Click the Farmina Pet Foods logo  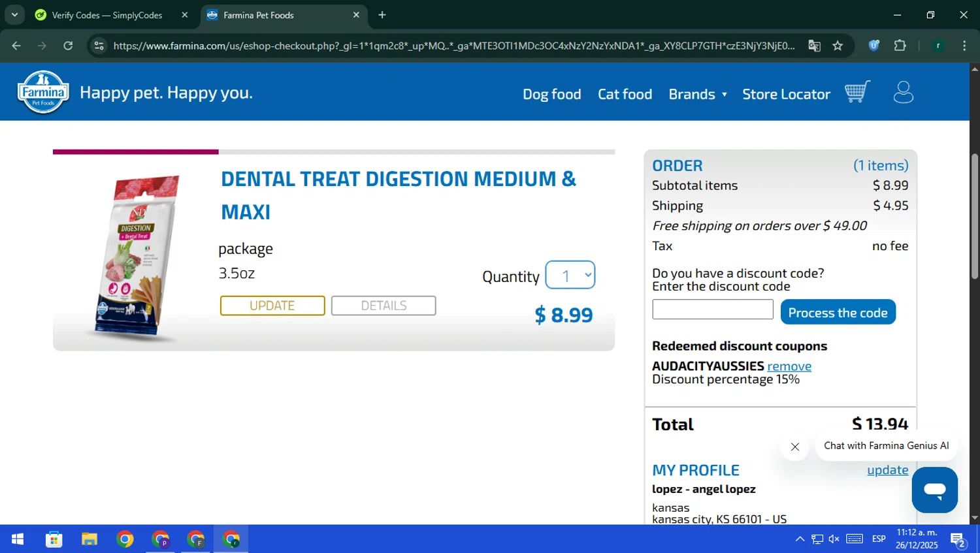[43, 92]
